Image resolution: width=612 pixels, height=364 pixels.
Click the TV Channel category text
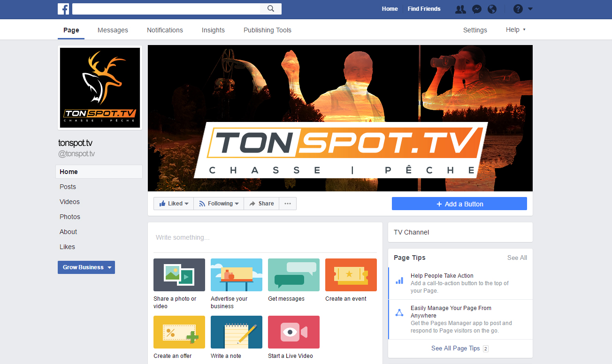tap(411, 232)
